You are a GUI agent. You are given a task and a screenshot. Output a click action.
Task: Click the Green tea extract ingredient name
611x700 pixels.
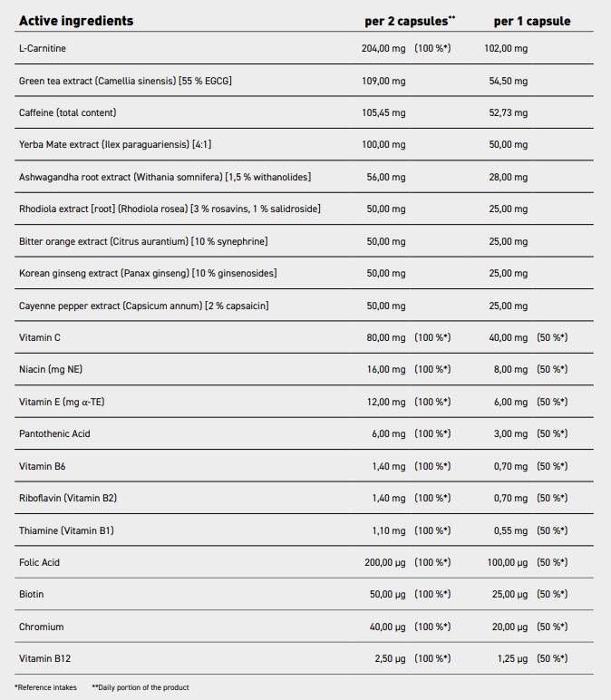coord(126,81)
